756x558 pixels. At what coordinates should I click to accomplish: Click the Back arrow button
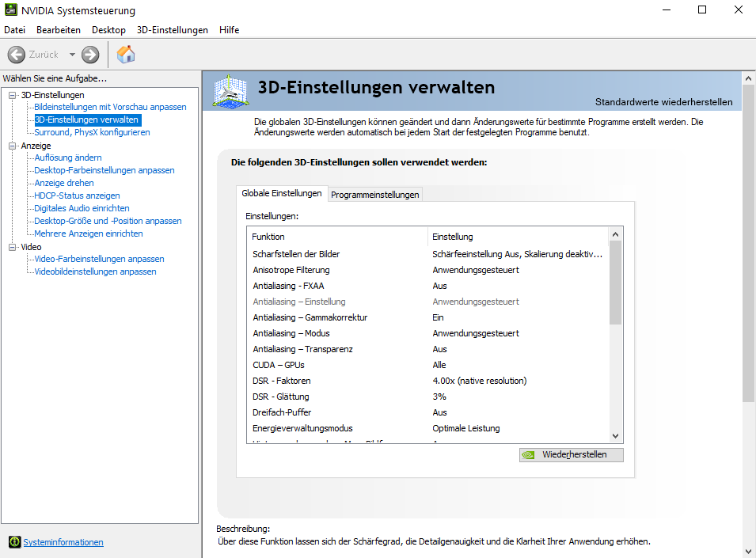click(17, 55)
